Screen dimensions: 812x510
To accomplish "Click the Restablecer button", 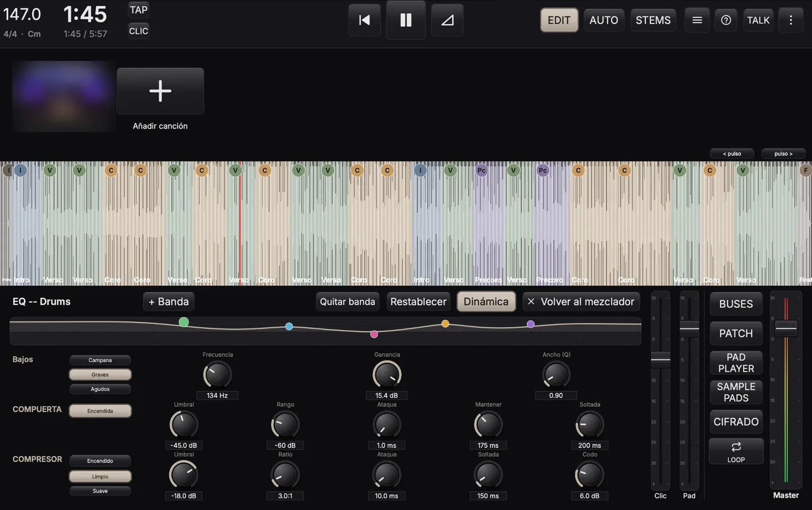I will tap(418, 302).
